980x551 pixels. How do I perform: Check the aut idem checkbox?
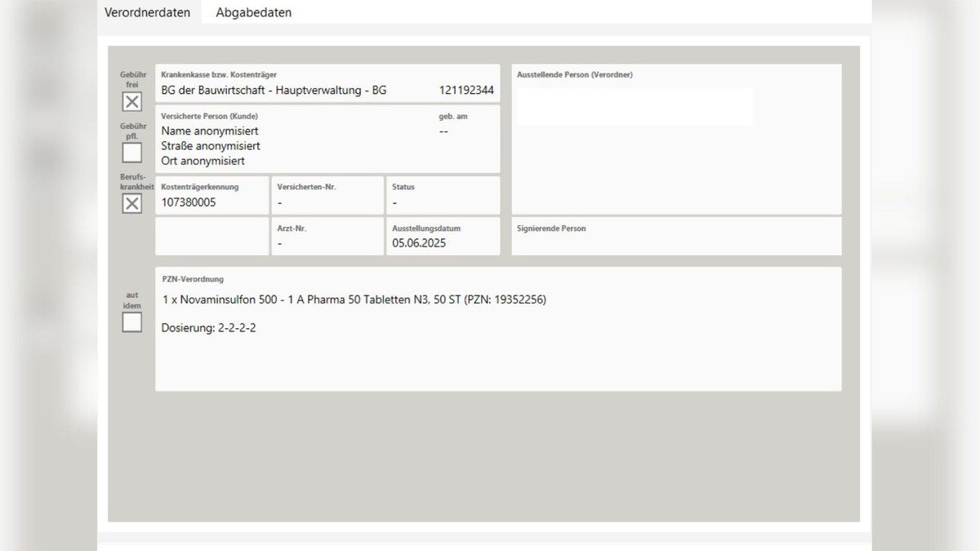(x=131, y=322)
